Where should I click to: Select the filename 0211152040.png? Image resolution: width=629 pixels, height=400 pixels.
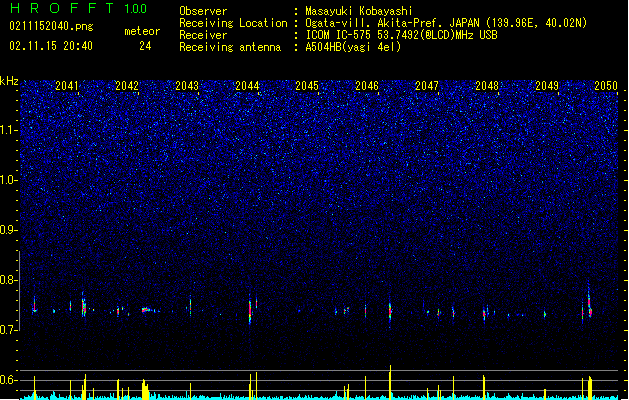coord(51,26)
